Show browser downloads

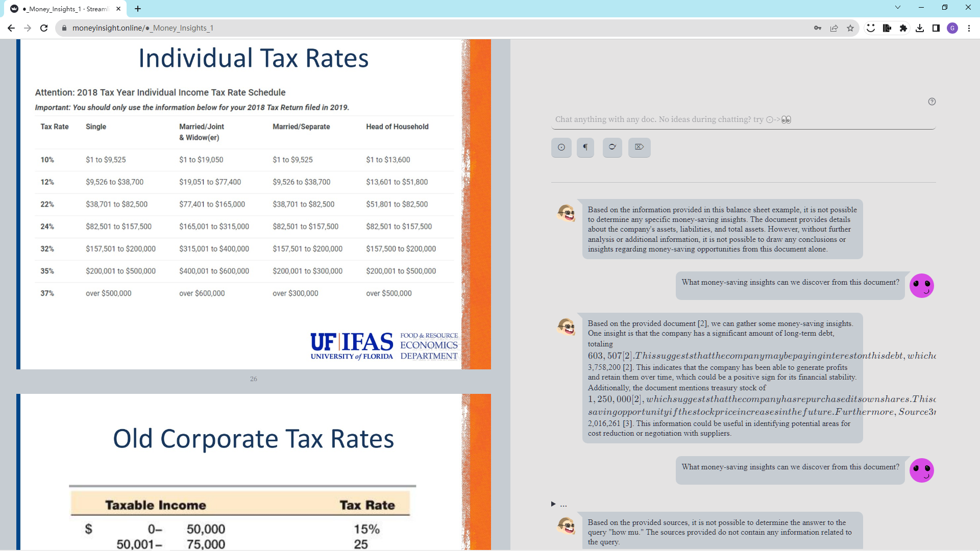pos(920,28)
